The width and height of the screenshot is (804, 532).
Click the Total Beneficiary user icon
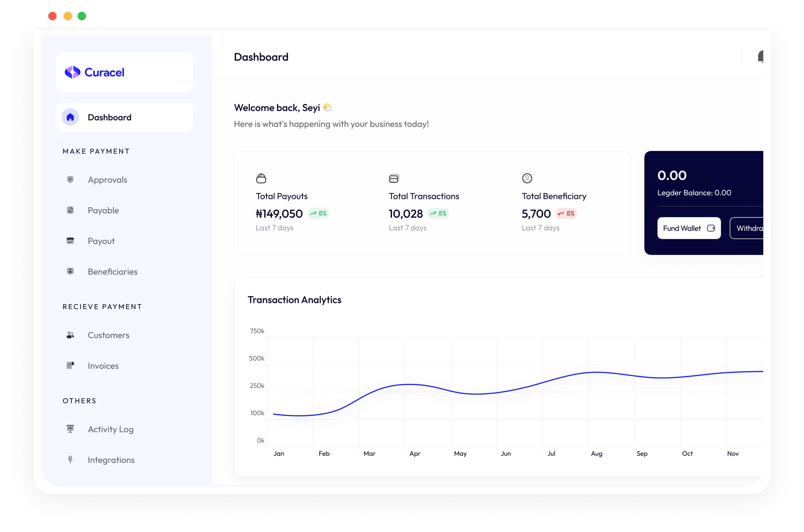527,178
